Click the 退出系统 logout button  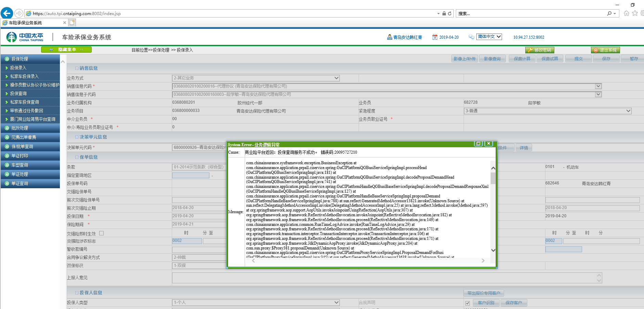click(x=605, y=50)
